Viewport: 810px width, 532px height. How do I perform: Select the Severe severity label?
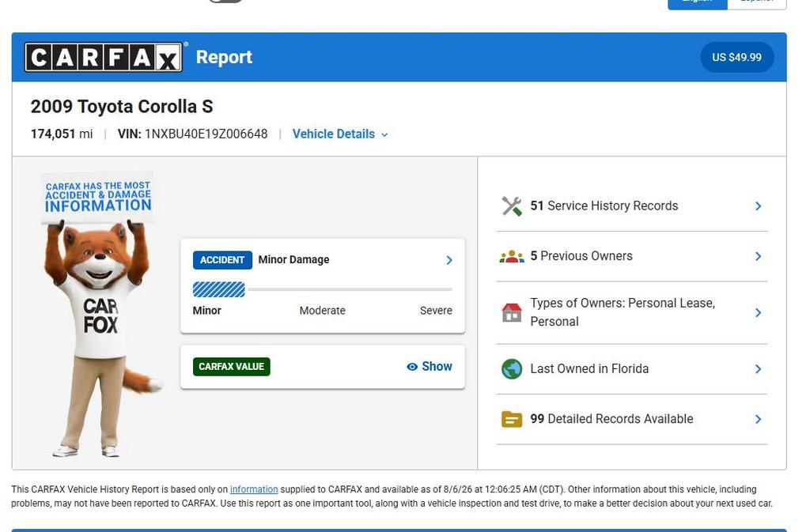(436, 311)
